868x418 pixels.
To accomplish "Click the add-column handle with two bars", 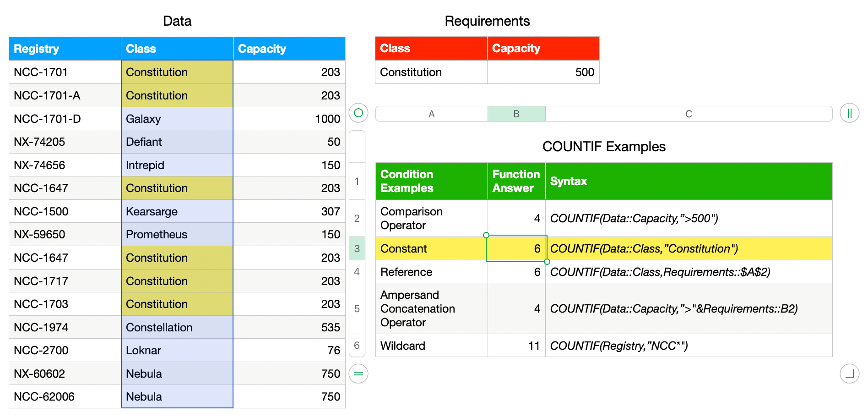I will point(849,113).
